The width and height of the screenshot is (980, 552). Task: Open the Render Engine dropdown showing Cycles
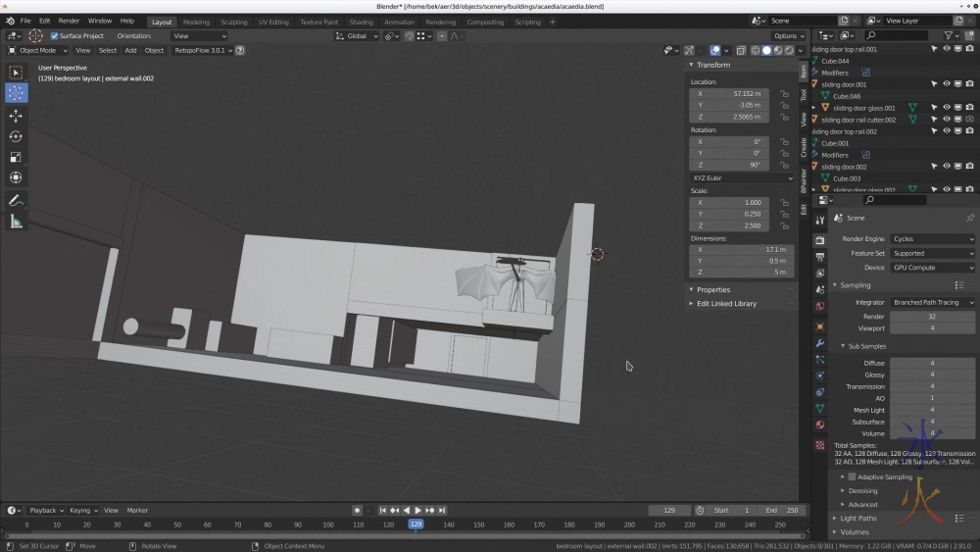pos(932,238)
